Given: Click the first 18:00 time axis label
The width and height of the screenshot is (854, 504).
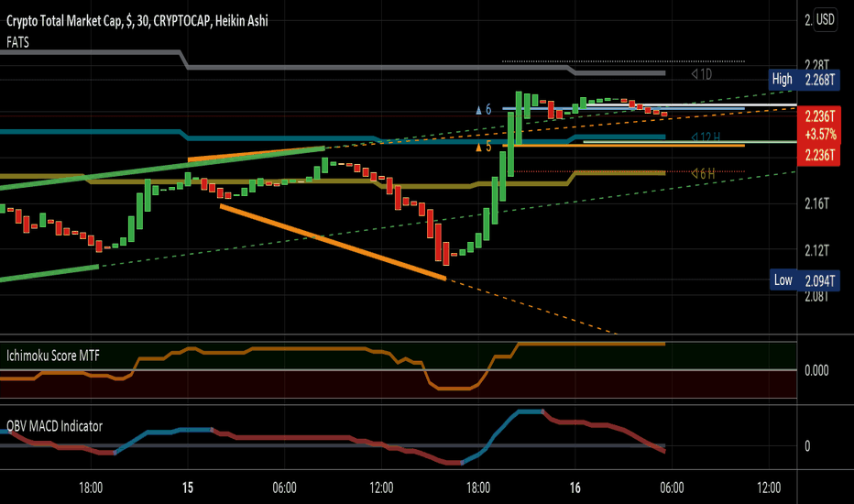Looking at the screenshot, I should click(91, 488).
